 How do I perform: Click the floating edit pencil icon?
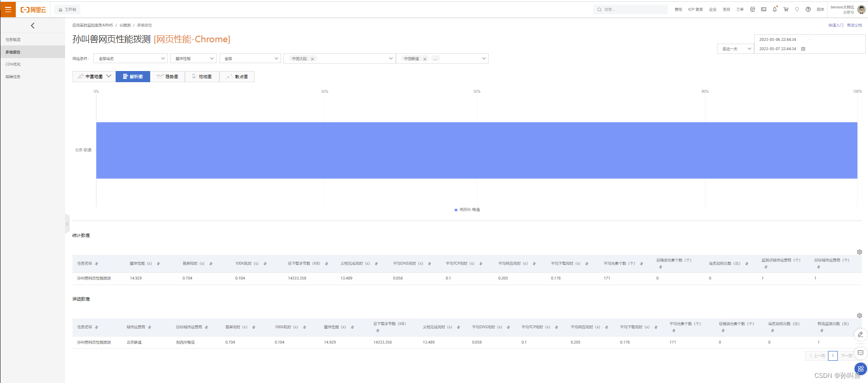pyautogui.click(x=861, y=334)
